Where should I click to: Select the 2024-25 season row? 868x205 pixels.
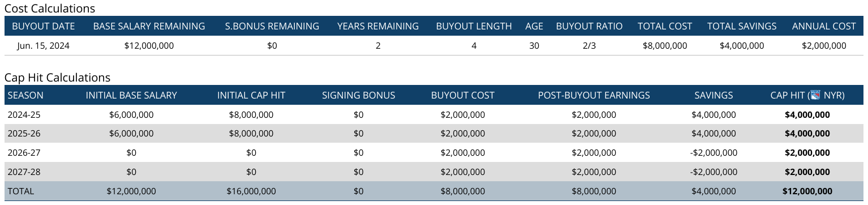[x=434, y=114]
